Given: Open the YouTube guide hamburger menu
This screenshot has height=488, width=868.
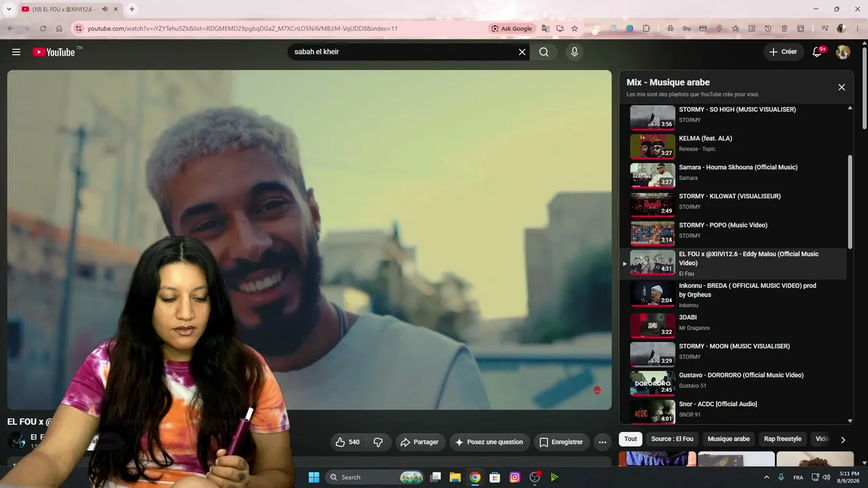Looking at the screenshot, I should [16, 52].
